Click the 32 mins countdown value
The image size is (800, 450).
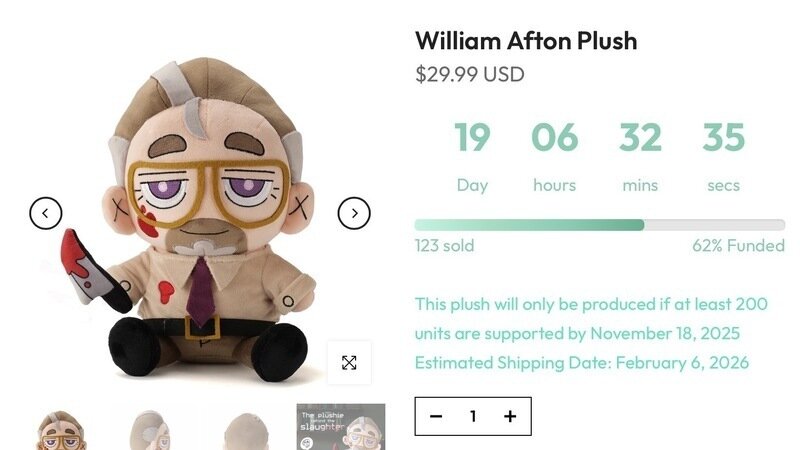pos(640,138)
